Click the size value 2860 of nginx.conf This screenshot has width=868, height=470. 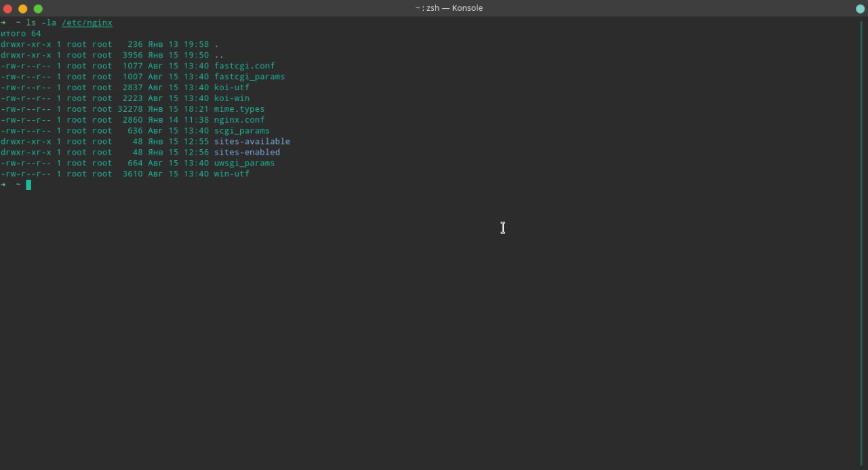(x=133, y=120)
